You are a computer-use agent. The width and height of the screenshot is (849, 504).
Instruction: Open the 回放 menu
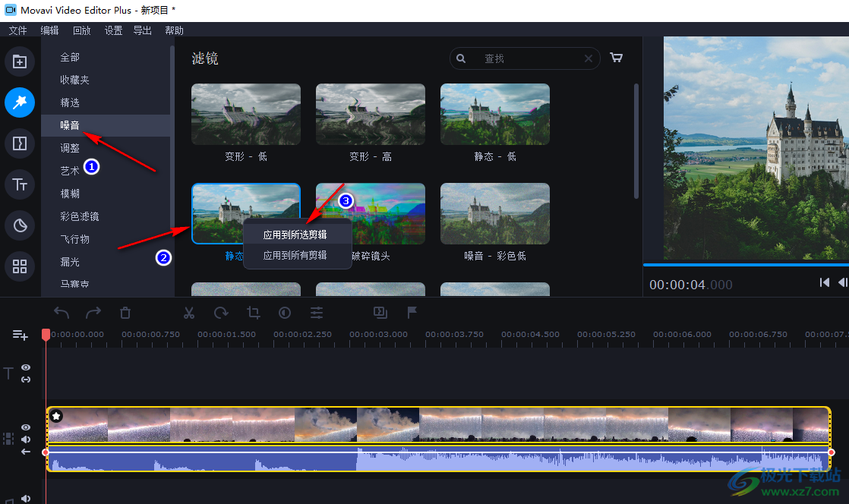[81, 30]
